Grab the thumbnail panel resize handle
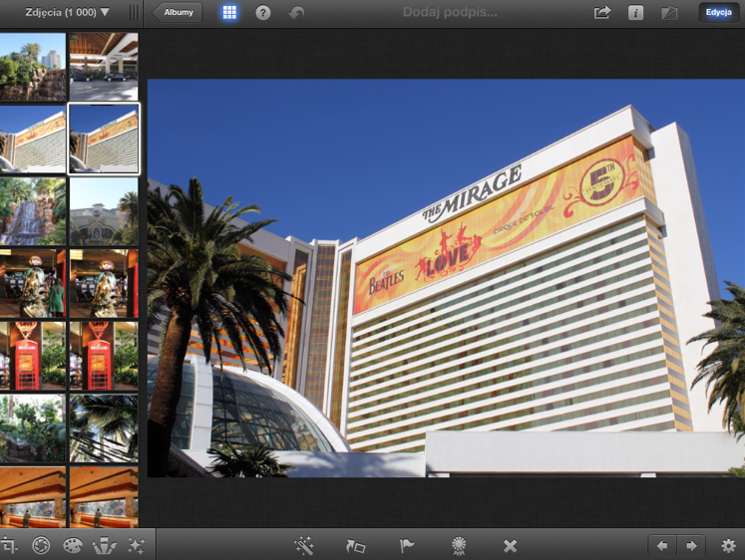The width and height of the screenshot is (745, 560). (x=135, y=13)
